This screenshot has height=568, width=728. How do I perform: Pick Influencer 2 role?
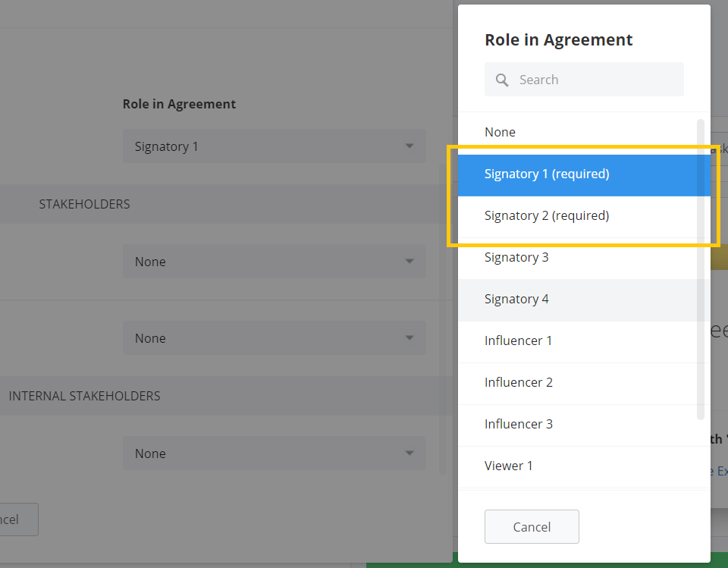click(x=584, y=384)
